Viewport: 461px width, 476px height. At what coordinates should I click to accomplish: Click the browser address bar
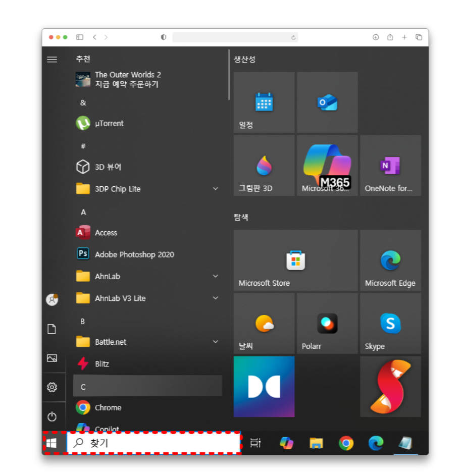point(235,37)
